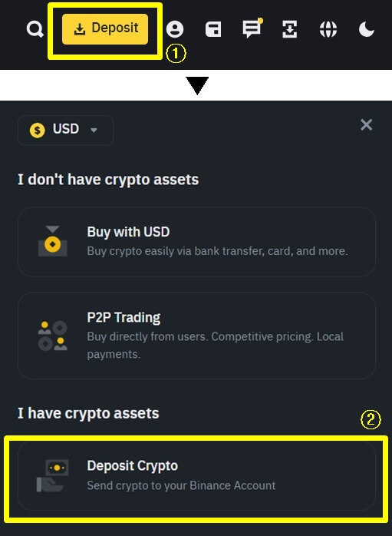
Task: Click the download app icon
Action: pyautogui.click(x=289, y=29)
